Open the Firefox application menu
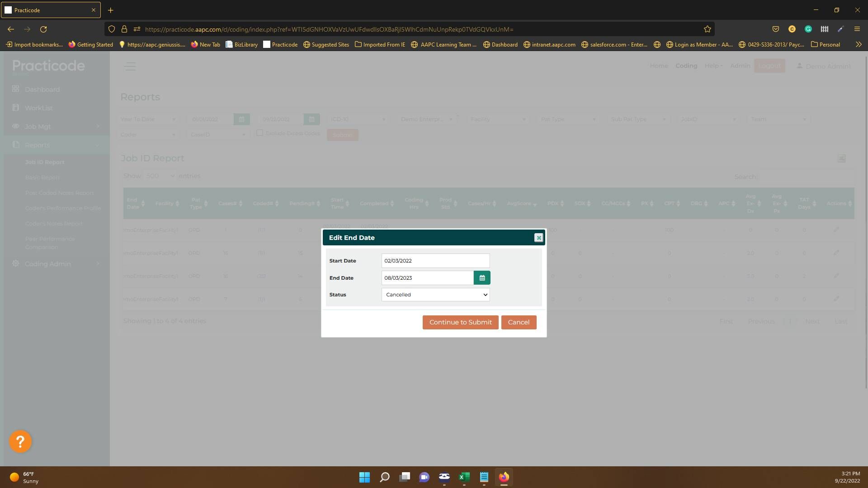This screenshot has width=868, height=488. click(x=857, y=29)
